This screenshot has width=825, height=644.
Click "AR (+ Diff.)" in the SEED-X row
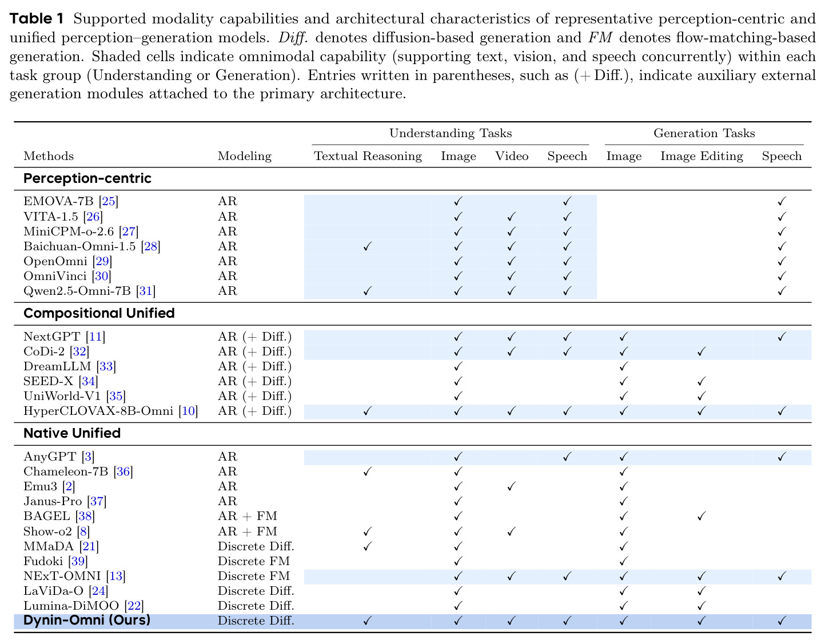[x=254, y=381]
